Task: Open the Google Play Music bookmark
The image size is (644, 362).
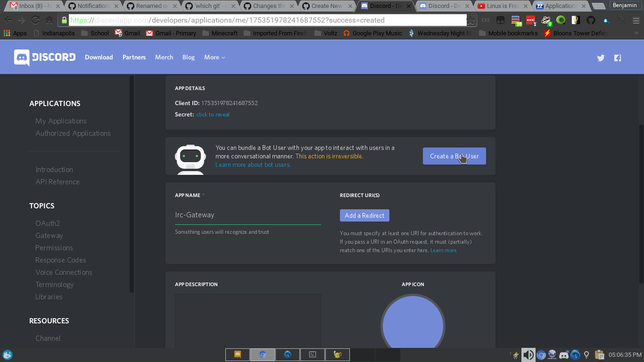Action: click(372, 33)
